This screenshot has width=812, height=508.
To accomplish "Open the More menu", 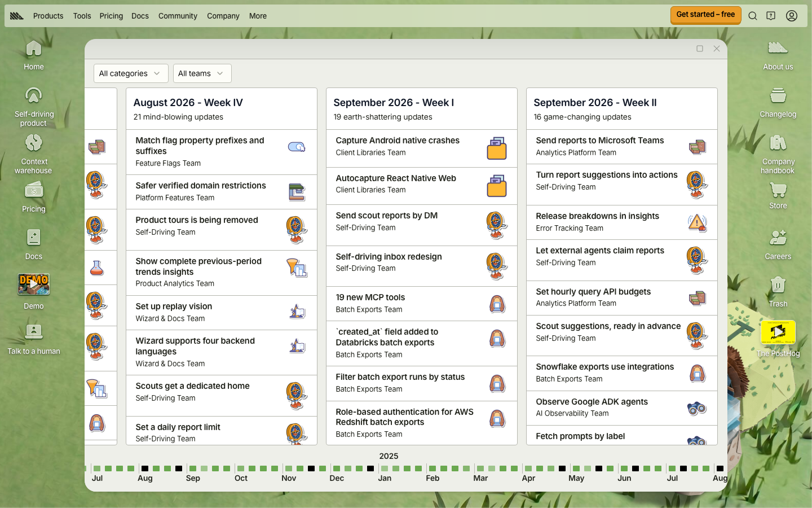I will point(258,16).
